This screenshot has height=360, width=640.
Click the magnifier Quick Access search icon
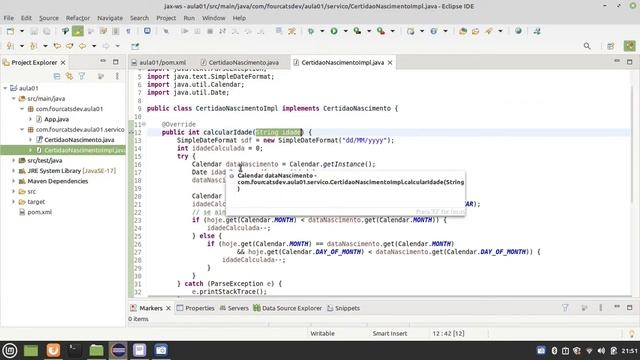coord(587,46)
